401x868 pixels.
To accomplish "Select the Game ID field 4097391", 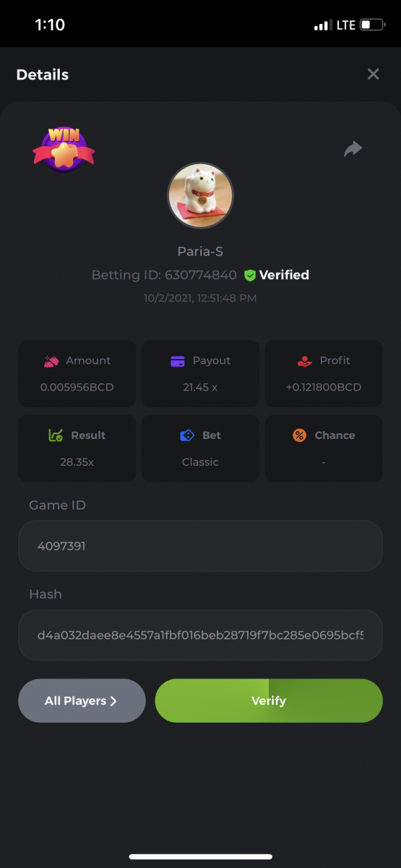I will click(200, 546).
